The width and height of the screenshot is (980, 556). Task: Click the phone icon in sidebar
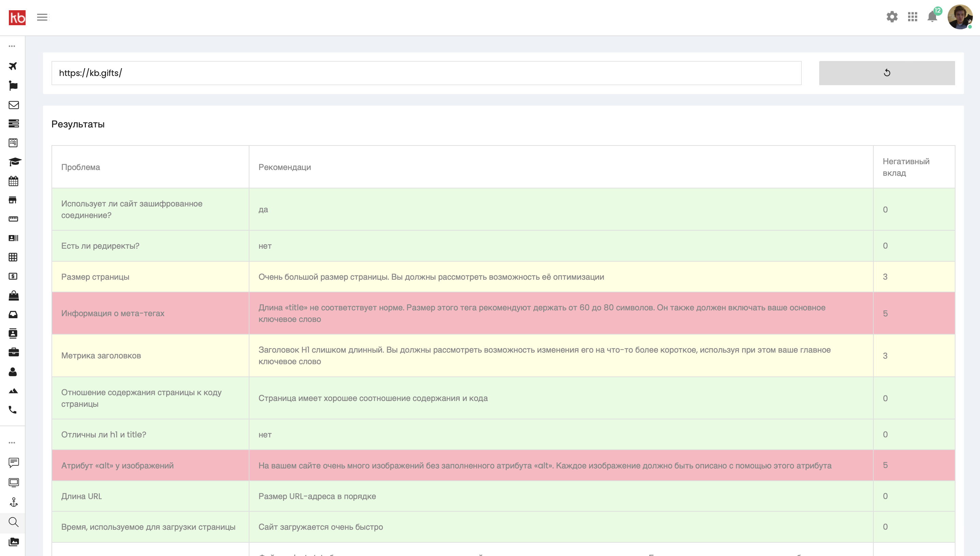(13, 410)
